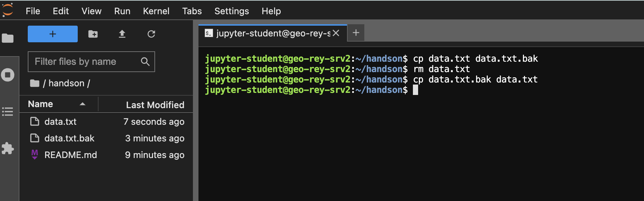The height and width of the screenshot is (201, 644).
Task: Open the Kernel menu
Action: (156, 11)
